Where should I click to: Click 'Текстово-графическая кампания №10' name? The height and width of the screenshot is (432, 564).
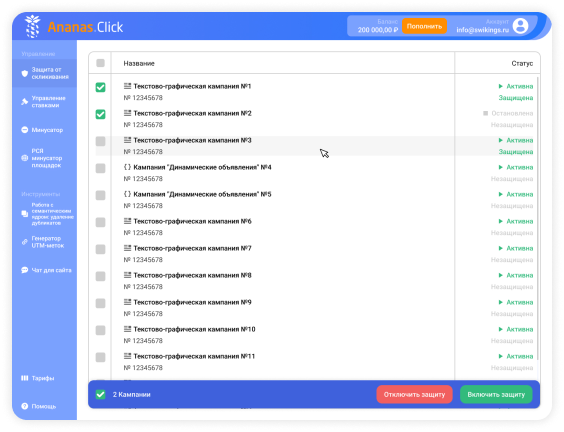(x=194, y=329)
